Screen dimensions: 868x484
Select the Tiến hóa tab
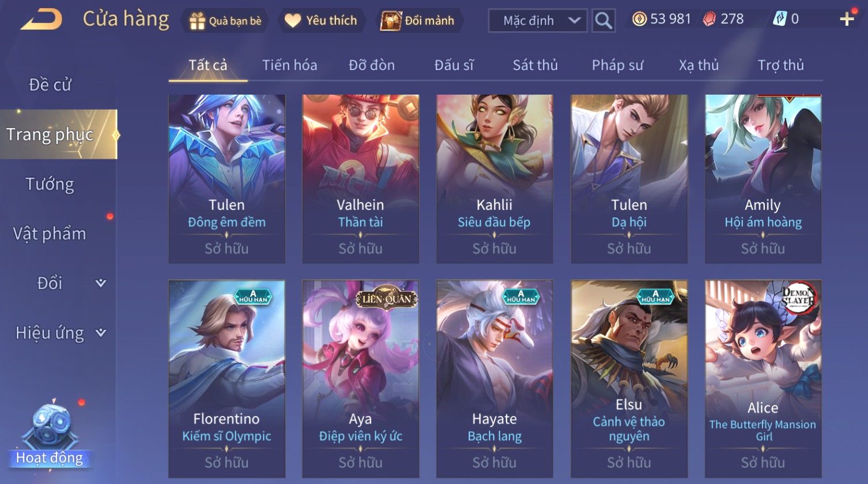coord(289,65)
